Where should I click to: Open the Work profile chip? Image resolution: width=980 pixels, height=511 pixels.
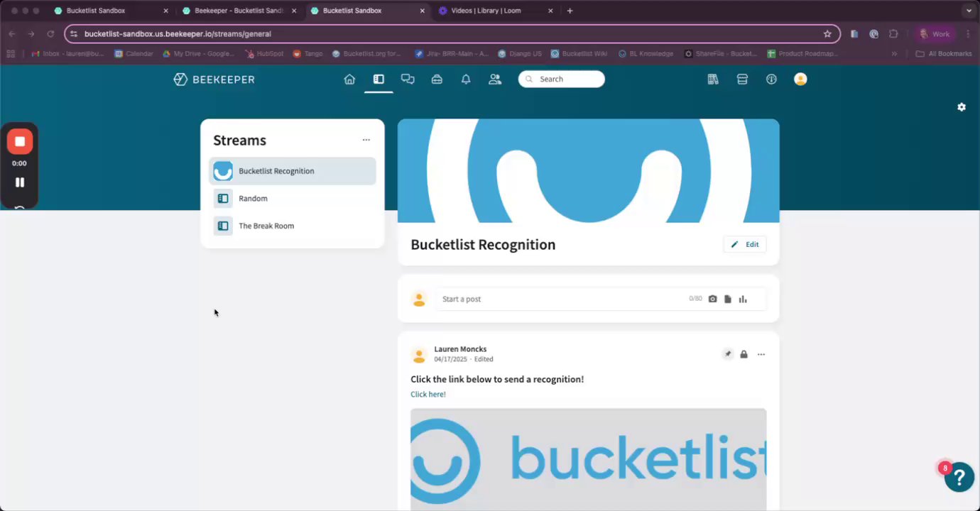click(935, 34)
